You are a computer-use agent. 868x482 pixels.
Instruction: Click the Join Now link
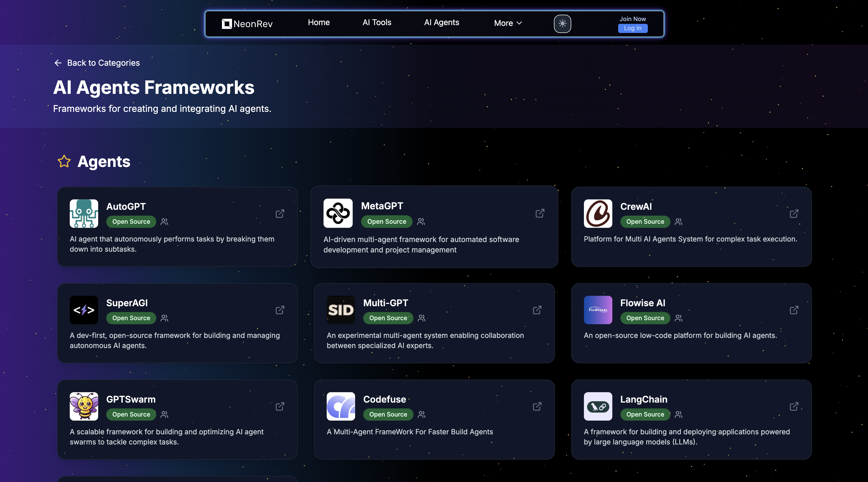[632, 19]
